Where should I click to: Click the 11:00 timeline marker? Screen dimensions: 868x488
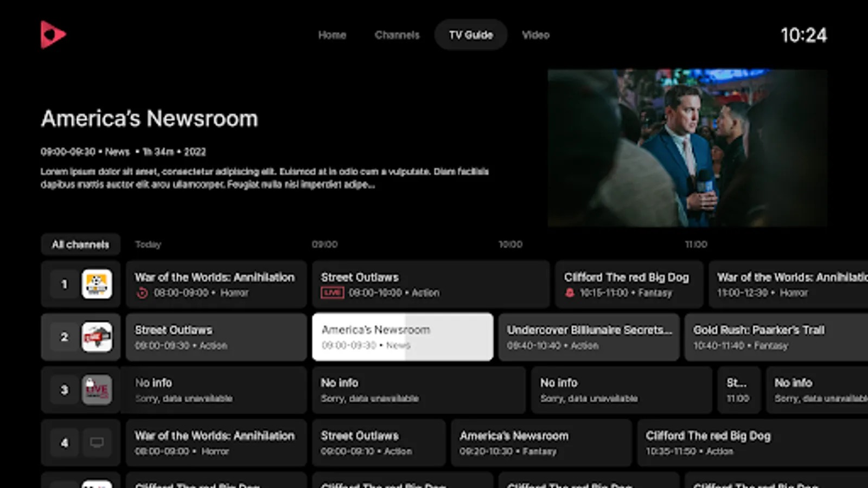coord(696,245)
